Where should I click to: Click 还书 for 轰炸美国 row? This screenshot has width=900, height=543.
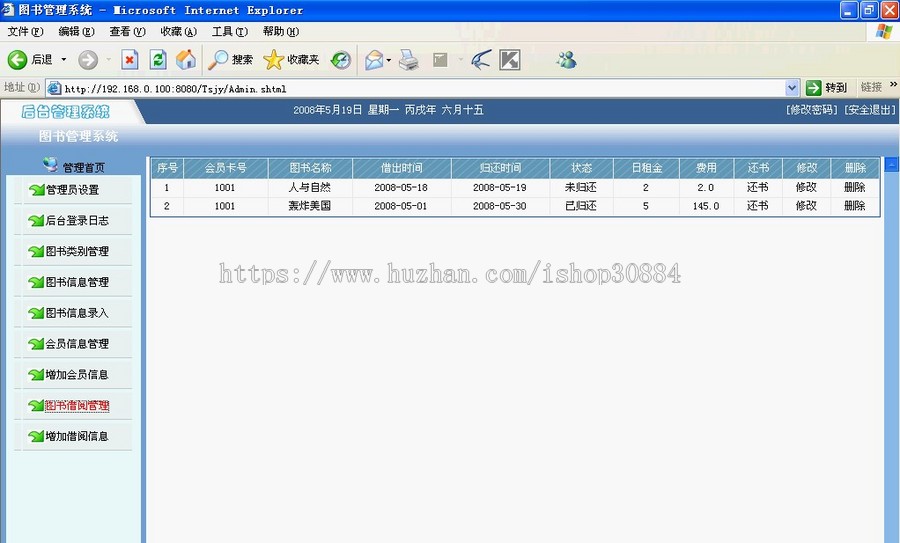point(758,205)
